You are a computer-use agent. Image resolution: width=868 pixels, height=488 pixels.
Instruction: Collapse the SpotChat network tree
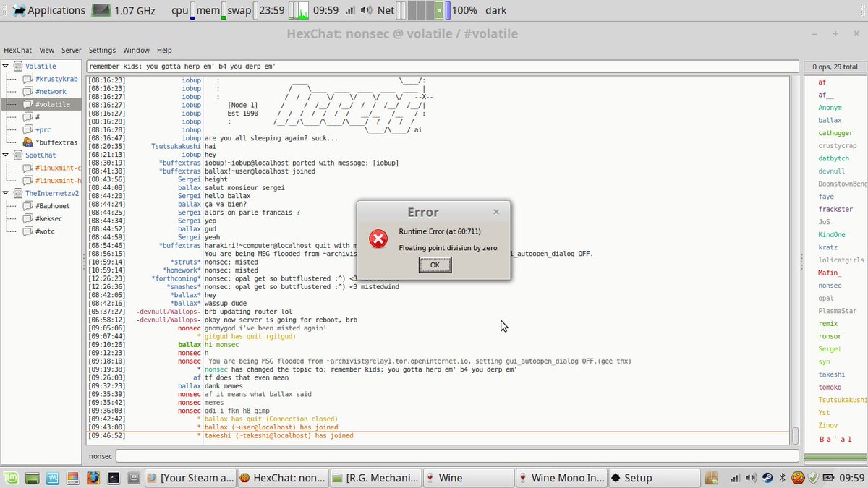[x=6, y=155]
